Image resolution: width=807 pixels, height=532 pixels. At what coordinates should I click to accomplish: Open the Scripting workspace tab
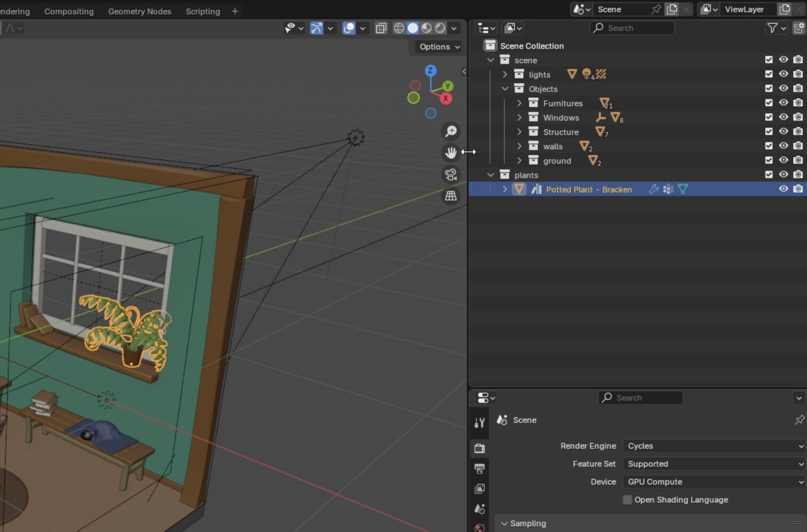pos(203,11)
